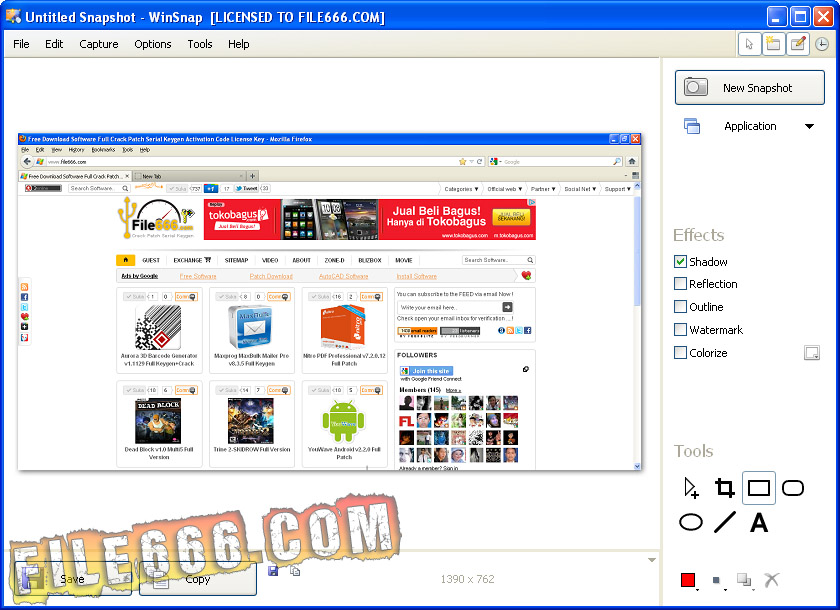Screen dimensions: 840x610
Task: Click the small blue floppy disk icon
Action: [x=273, y=571]
